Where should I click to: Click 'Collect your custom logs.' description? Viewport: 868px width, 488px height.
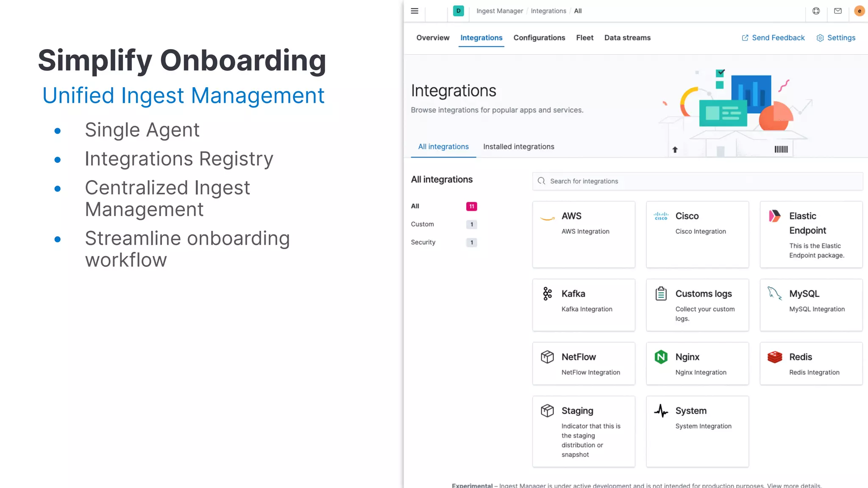pos(705,314)
